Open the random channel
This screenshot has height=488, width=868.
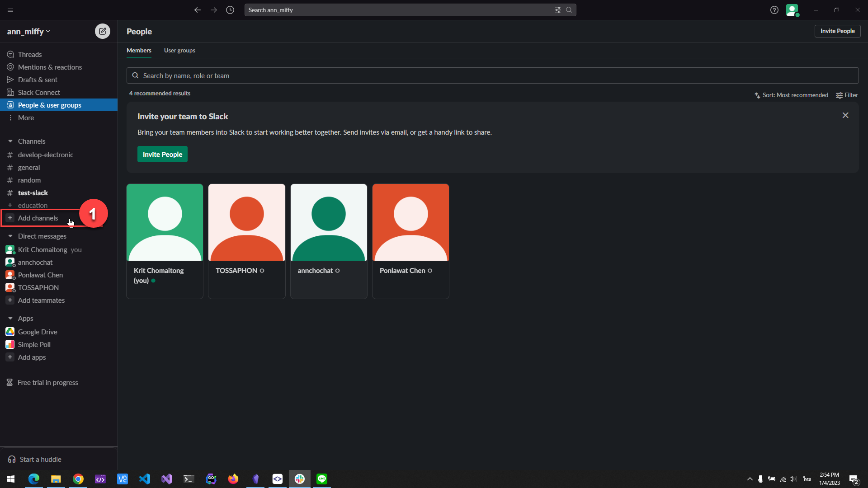click(x=59, y=180)
